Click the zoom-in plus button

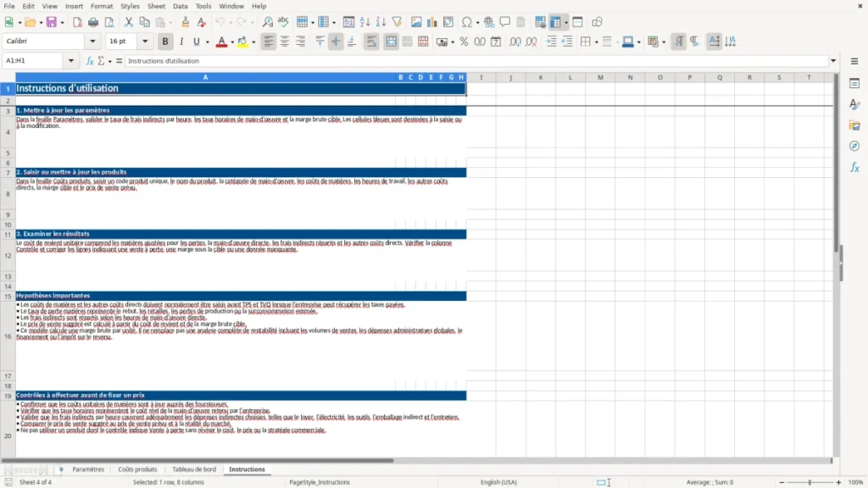pos(838,482)
